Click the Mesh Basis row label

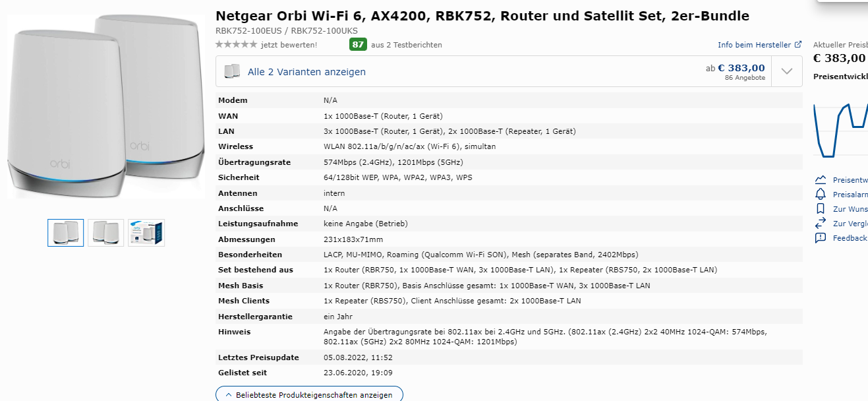pyautogui.click(x=241, y=286)
